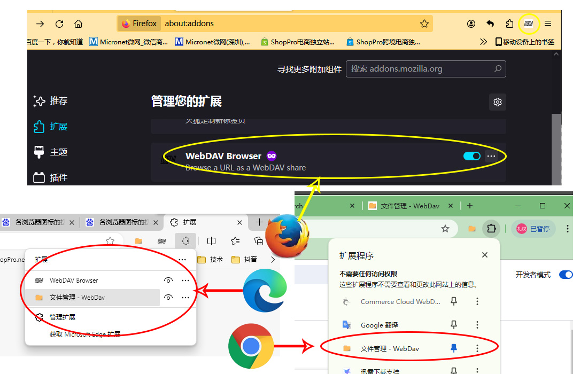Click the curved back arrow in Firefox toolbar
The image size is (588, 374).
pyautogui.click(x=490, y=24)
